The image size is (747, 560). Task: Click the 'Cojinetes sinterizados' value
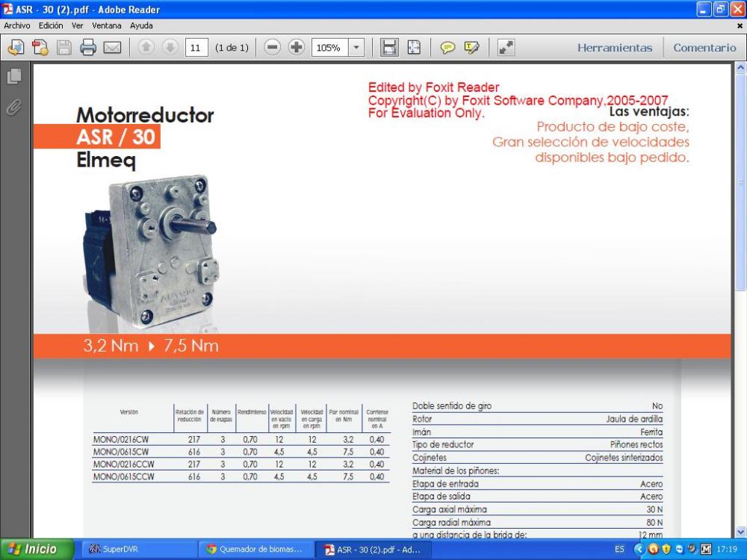[624, 458]
